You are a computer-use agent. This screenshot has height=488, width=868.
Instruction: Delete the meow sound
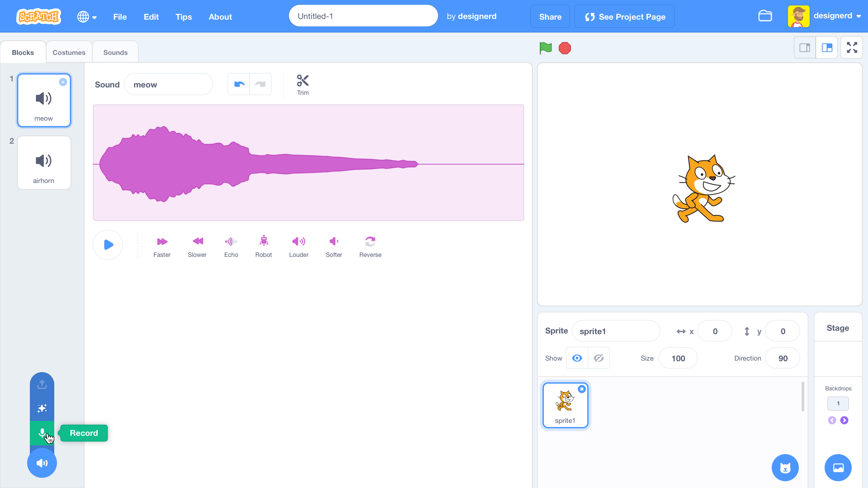point(63,82)
